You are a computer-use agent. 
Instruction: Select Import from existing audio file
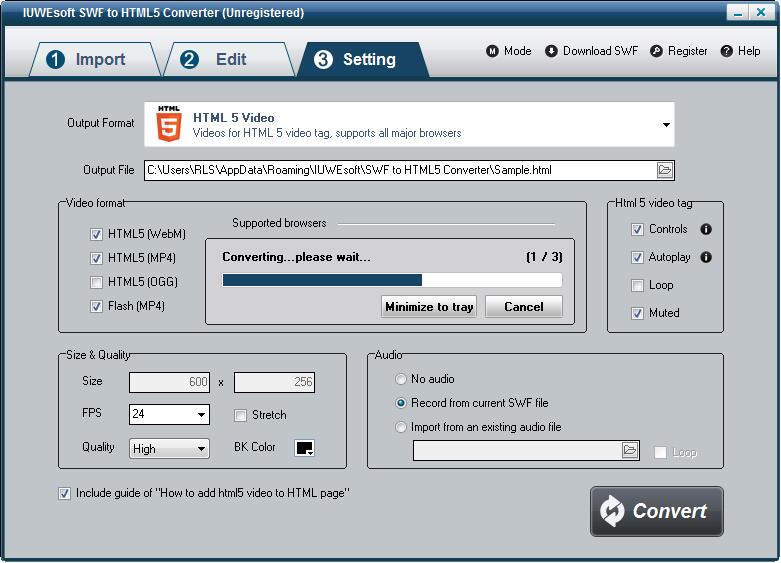coord(400,427)
